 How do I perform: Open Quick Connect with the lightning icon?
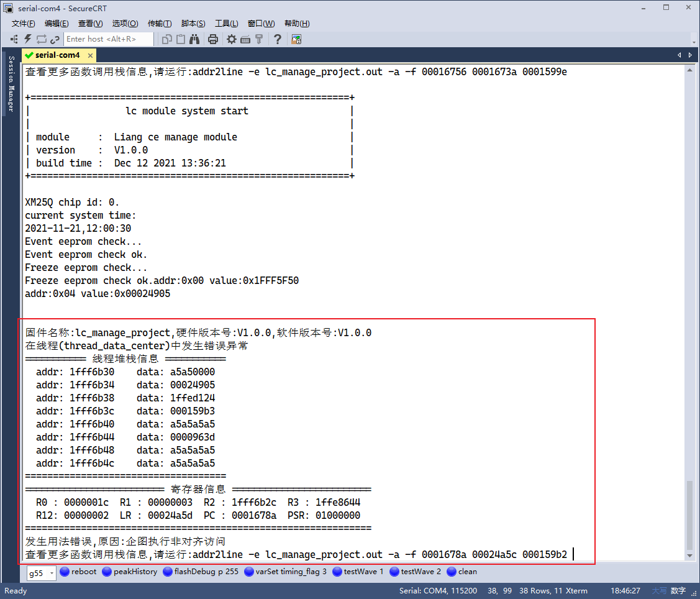coord(27,39)
